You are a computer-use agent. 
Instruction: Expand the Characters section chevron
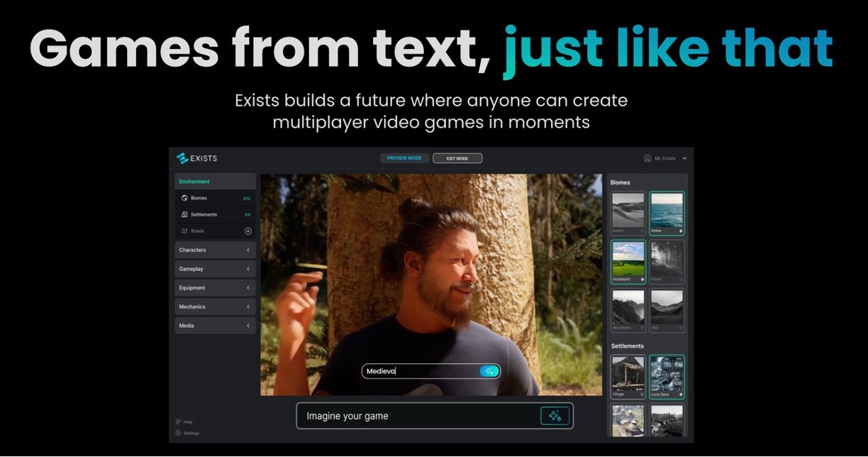tap(248, 250)
